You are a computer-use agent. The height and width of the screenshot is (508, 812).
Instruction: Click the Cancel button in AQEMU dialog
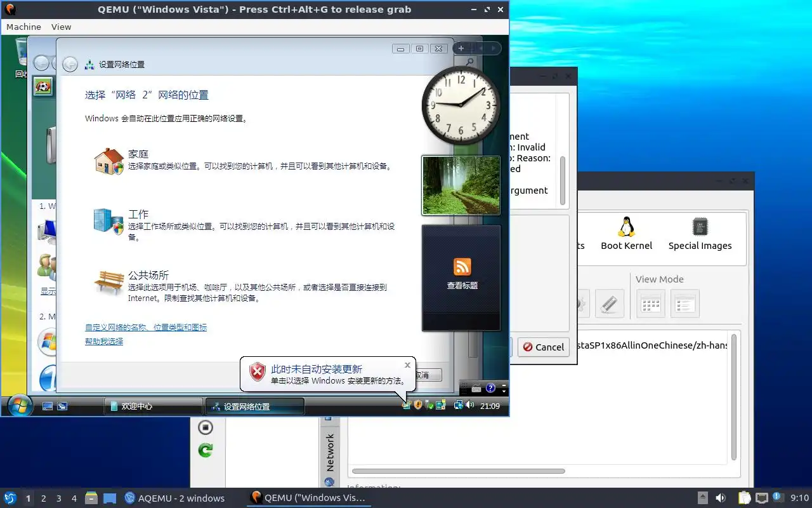[543, 347]
